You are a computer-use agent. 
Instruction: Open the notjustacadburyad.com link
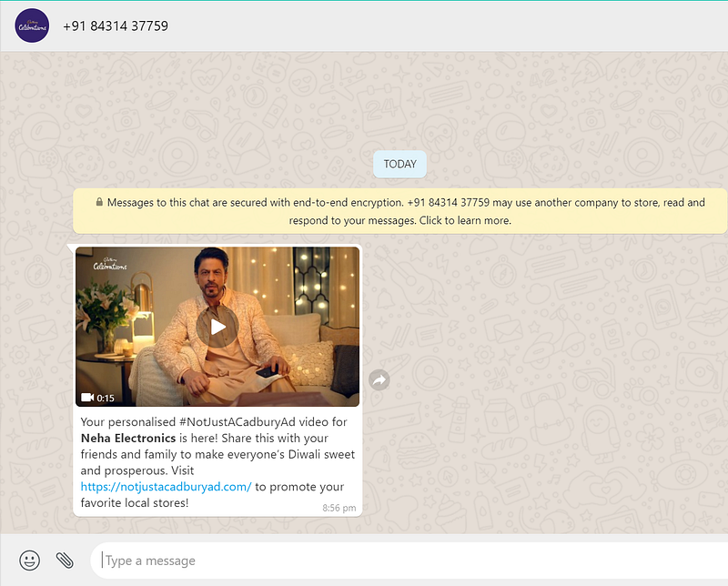167,487
